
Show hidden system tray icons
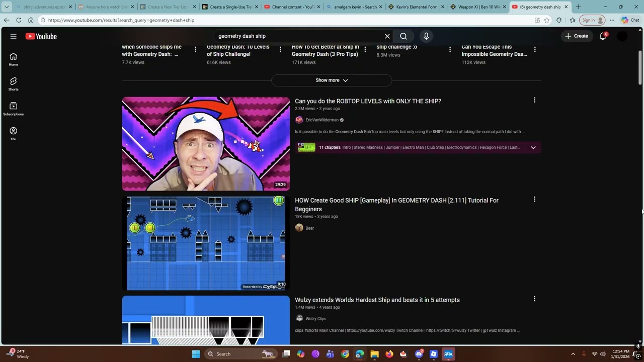click(573, 354)
